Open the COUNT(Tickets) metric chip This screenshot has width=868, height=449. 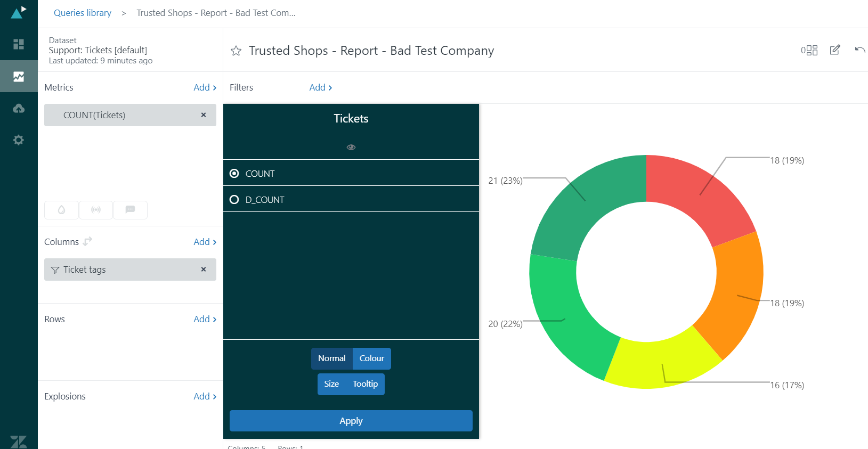coord(130,115)
